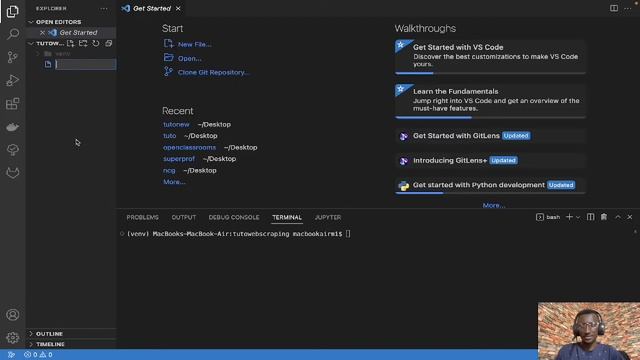Select the Get Started editor tab
The image size is (640, 360).
[151, 9]
